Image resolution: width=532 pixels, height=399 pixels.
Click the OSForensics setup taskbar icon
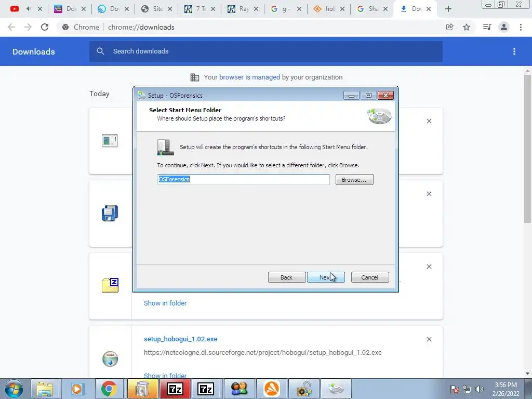pyautogui.click(x=336, y=389)
